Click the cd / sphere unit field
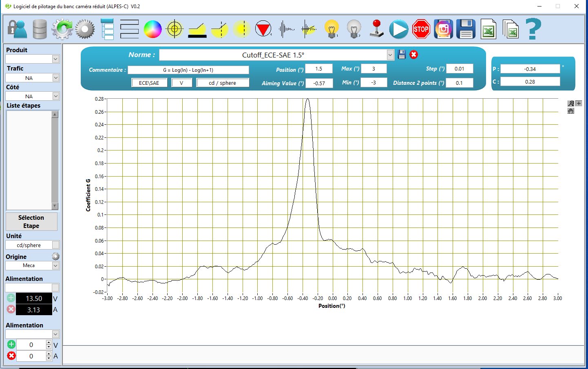This screenshot has width=588, height=369. pyautogui.click(x=223, y=83)
